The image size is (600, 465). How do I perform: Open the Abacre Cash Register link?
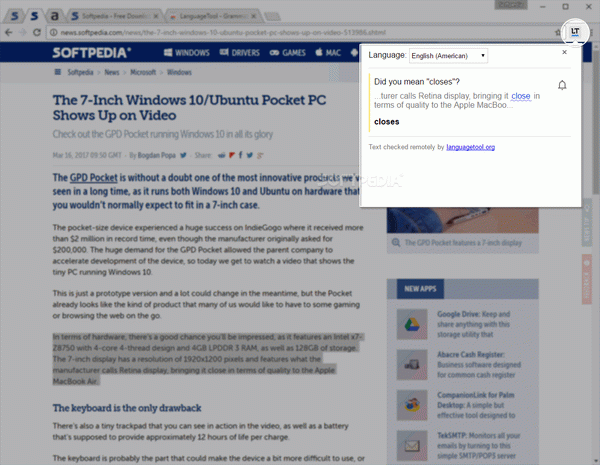coord(471,355)
